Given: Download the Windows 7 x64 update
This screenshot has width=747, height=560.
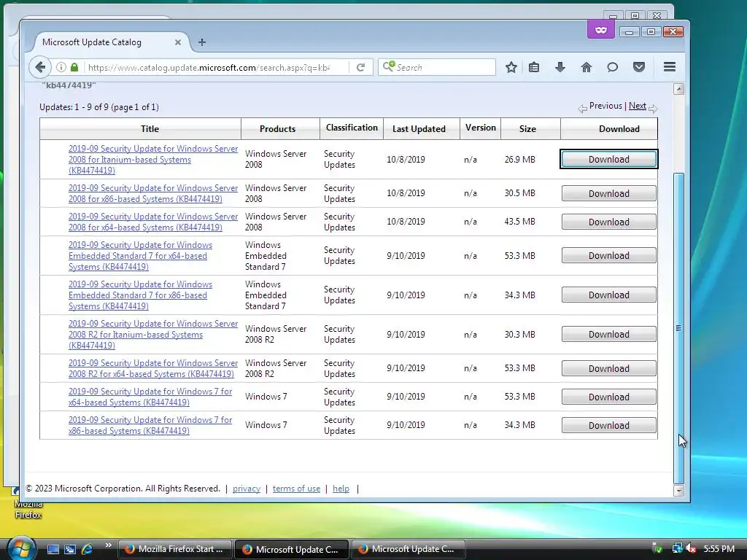Looking at the screenshot, I should pyautogui.click(x=609, y=397).
